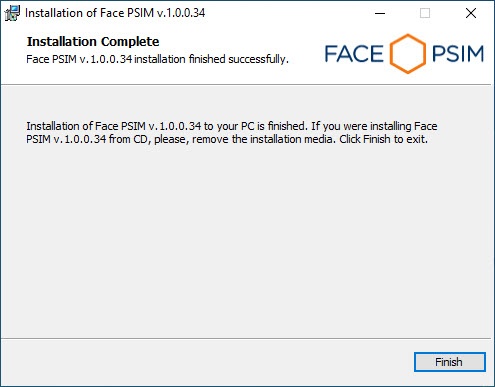Click the first line of the message paragraph
Image resolution: width=495 pixels, height=387 pixels.
(x=232, y=126)
